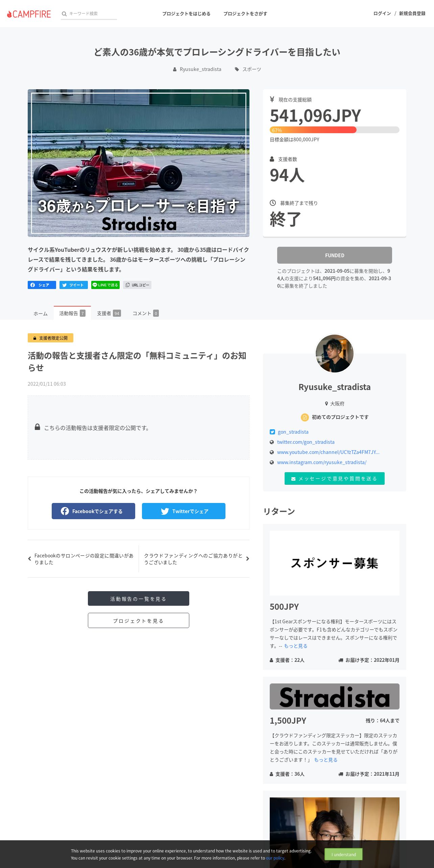Play the project video
Viewport: 434px width, 868px height.
coord(139,163)
